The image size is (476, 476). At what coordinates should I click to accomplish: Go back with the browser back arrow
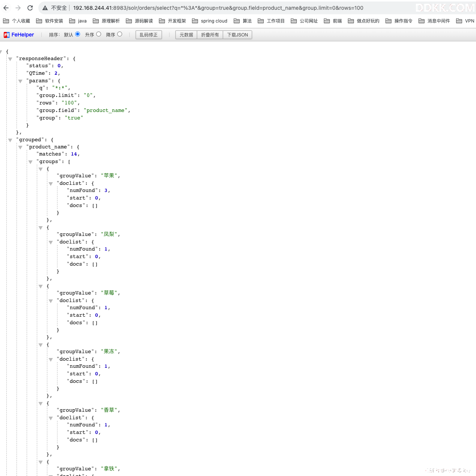pos(6,8)
